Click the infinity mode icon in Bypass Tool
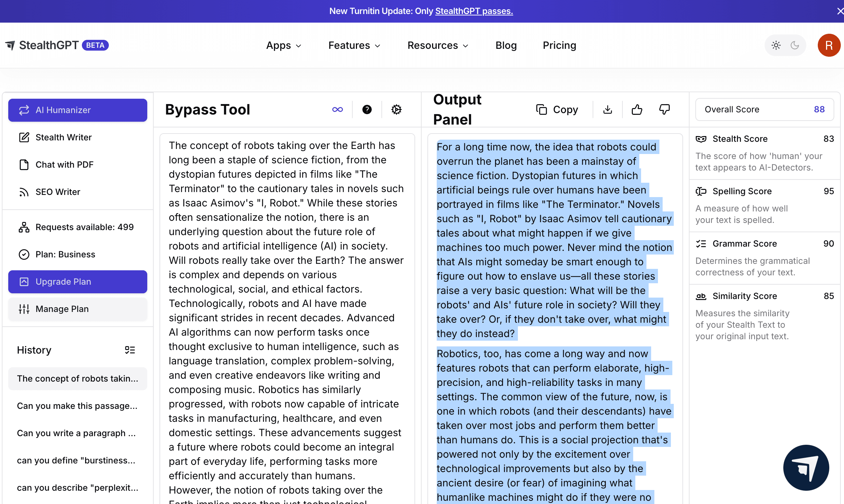 tap(337, 109)
